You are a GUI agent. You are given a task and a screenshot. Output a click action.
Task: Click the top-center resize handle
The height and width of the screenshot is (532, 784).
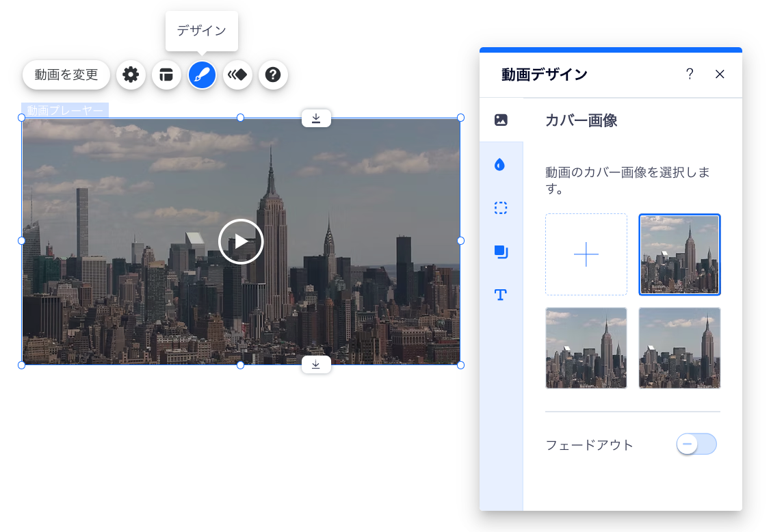[241, 118]
